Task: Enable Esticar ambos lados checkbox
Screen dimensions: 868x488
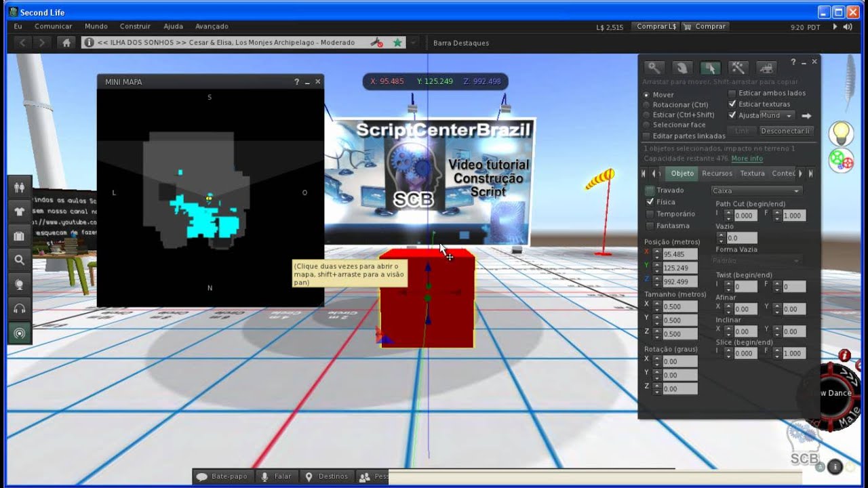Action: 732,94
